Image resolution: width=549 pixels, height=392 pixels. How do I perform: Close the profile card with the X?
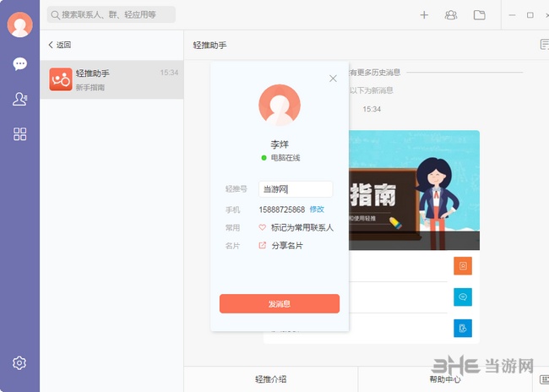tap(333, 79)
